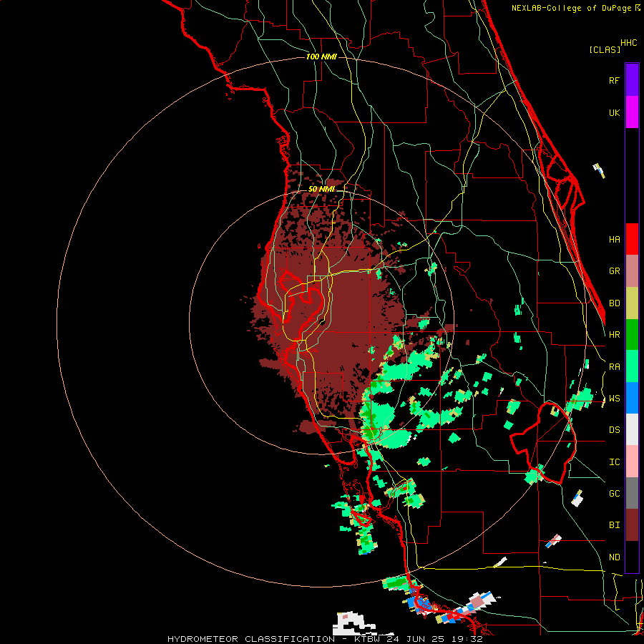Screen dimensions: 644x644
Task: Click the BD yellow legend swatch
Action: click(x=632, y=303)
